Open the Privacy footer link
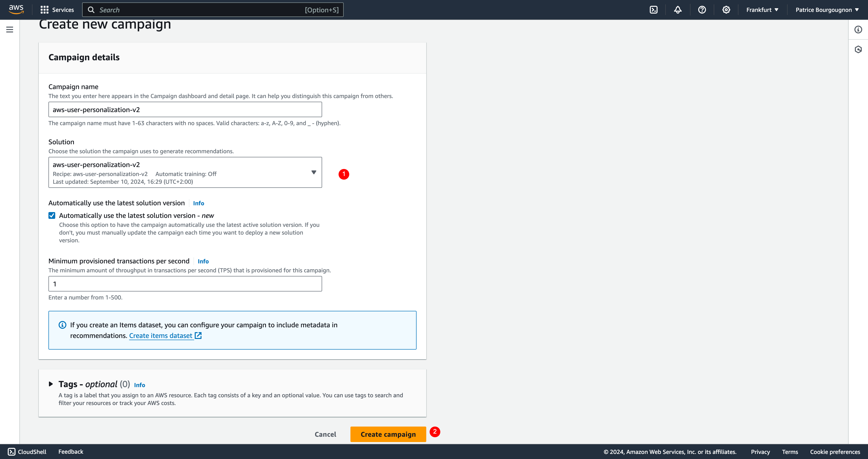Viewport: 868px width, 459px height. pyautogui.click(x=760, y=452)
